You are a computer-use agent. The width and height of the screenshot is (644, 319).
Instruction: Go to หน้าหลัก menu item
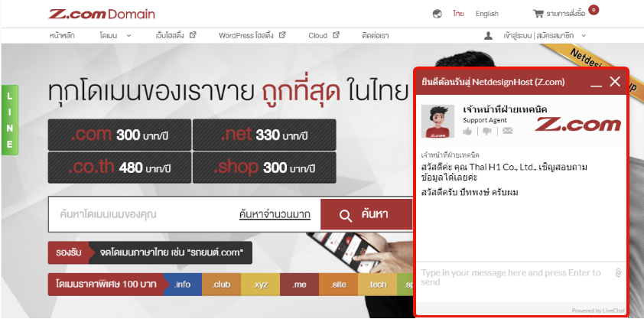coord(62,36)
